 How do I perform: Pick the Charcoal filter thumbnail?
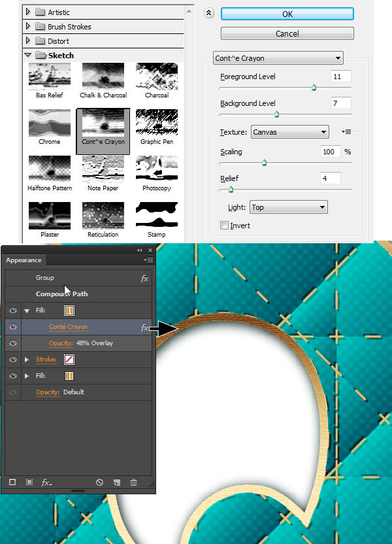coord(157,76)
